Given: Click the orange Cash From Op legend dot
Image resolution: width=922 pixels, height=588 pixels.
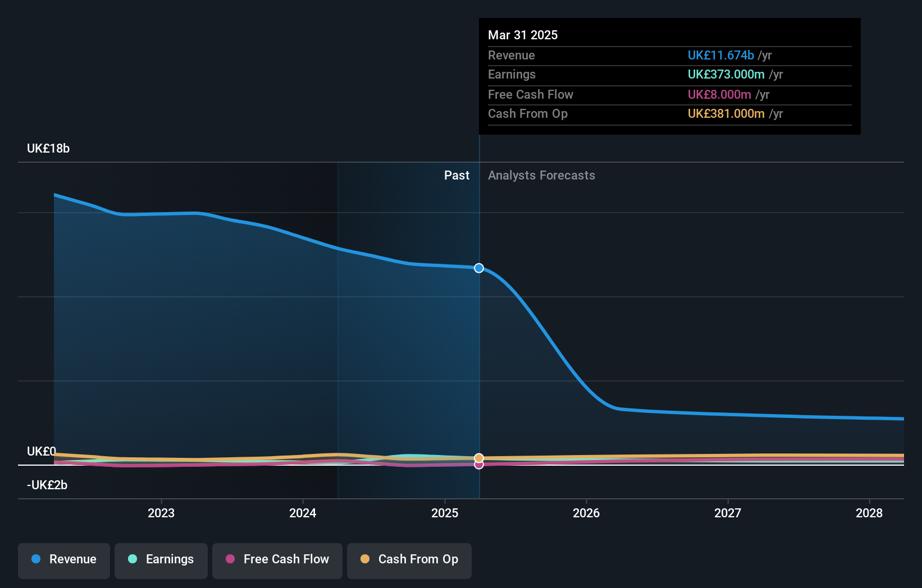Looking at the screenshot, I should 365,559.
